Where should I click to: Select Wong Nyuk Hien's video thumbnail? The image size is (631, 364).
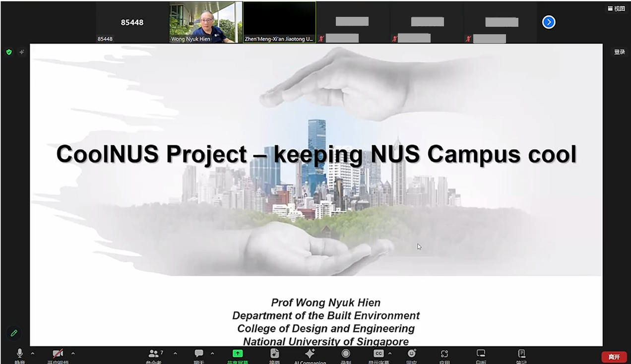tap(205, 22)
